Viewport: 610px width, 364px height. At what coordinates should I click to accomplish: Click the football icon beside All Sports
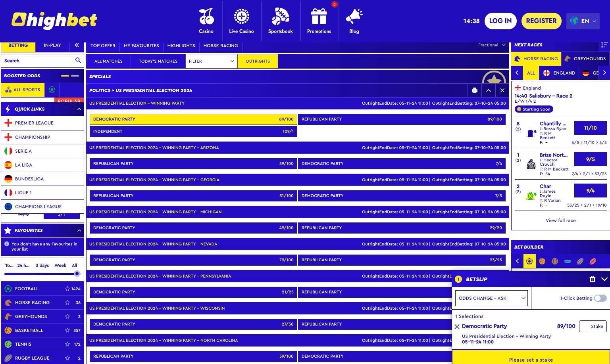tap(52, 90)
